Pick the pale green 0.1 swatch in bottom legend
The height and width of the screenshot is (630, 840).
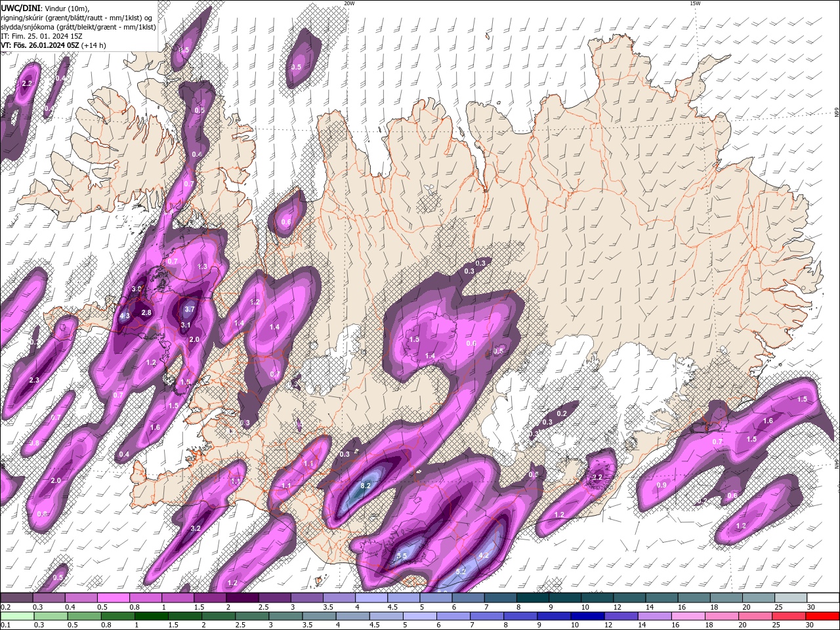click(16, 616)
